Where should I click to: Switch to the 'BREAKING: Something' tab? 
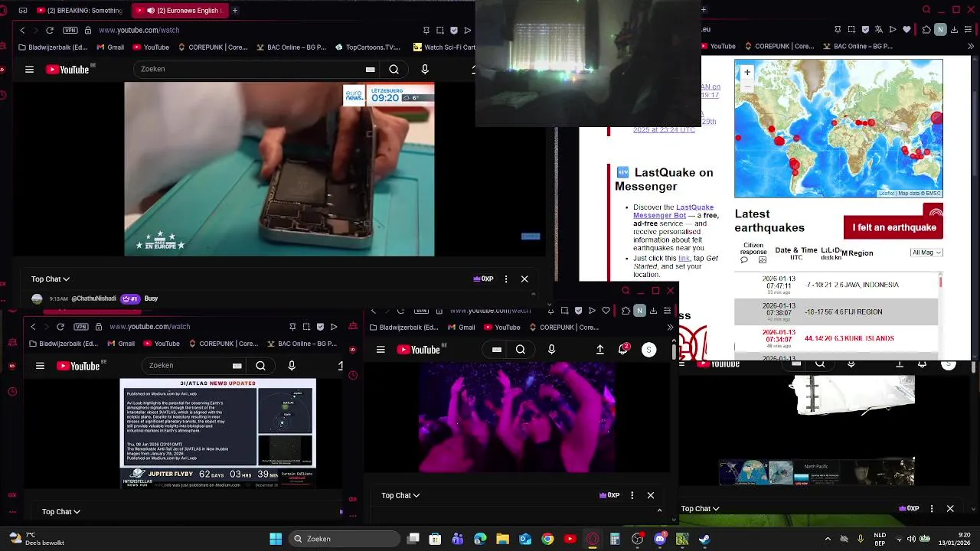click(x=80, y=11)
